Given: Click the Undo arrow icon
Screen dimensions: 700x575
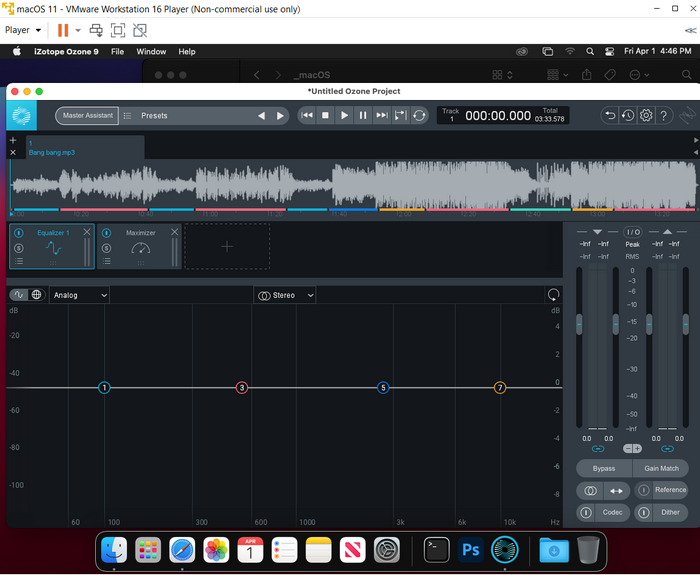Looking at the screenshot, I should 610,116.
